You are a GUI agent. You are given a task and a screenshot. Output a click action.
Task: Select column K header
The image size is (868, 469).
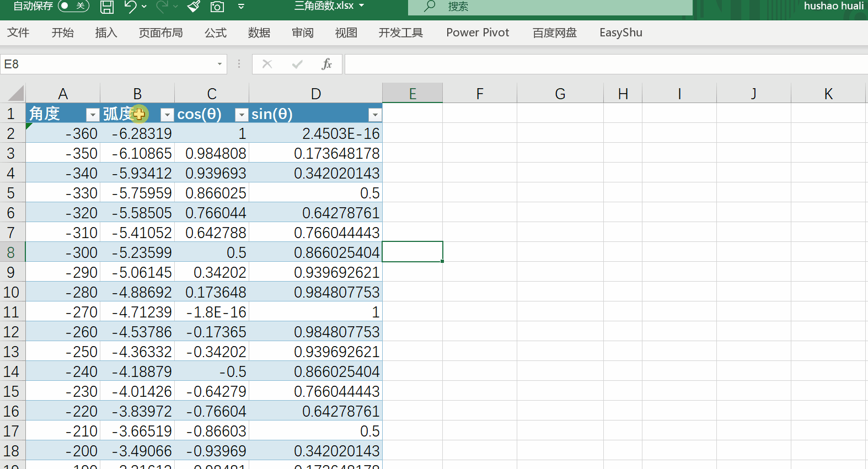(x=828, y=94)
